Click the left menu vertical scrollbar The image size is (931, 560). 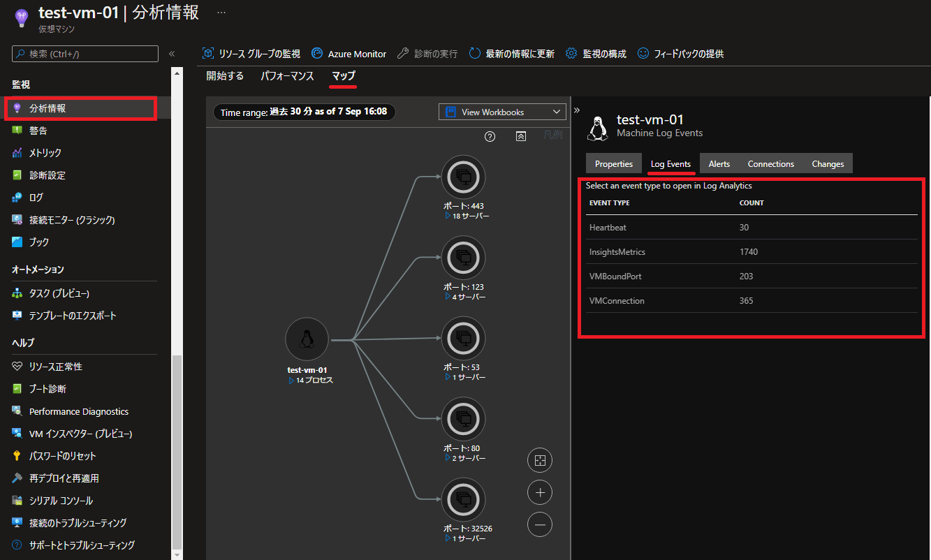[x=177, y=452]
